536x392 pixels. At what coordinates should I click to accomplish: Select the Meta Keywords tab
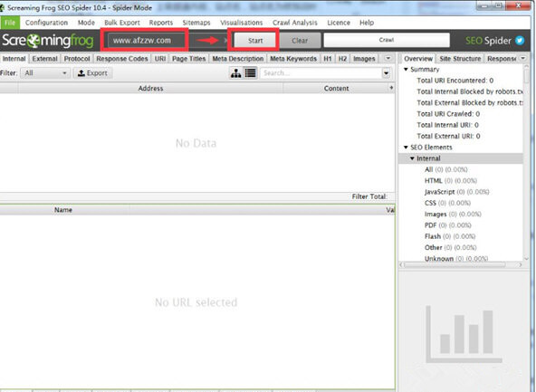pos(293,59)
